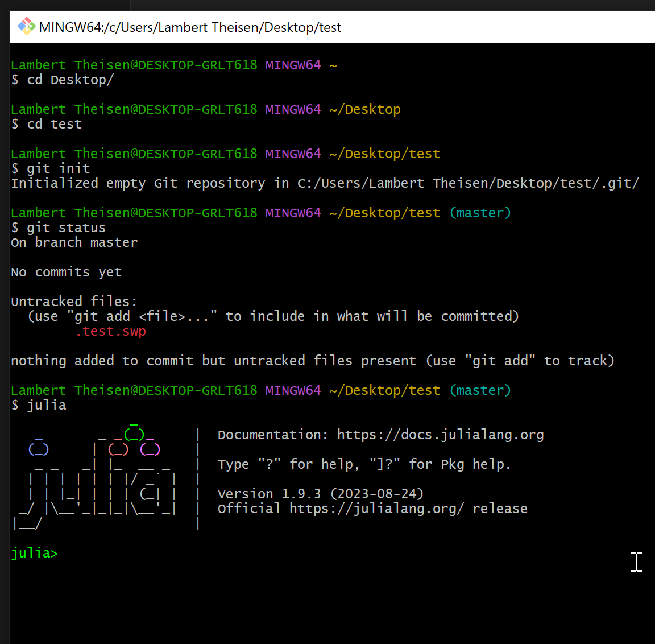Click the '$ git init' command line
This screenshot has width=655, height=644.
click(51, 168)
